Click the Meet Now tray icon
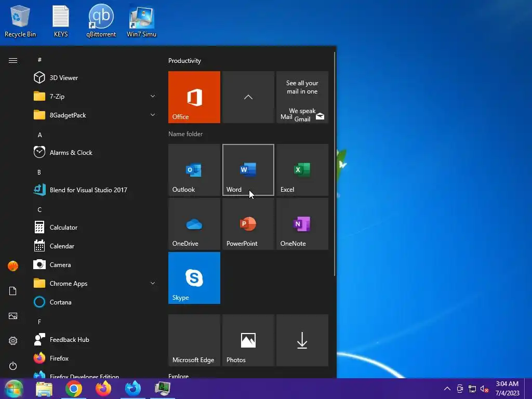532x399 pixels. (x=460, y=389)
